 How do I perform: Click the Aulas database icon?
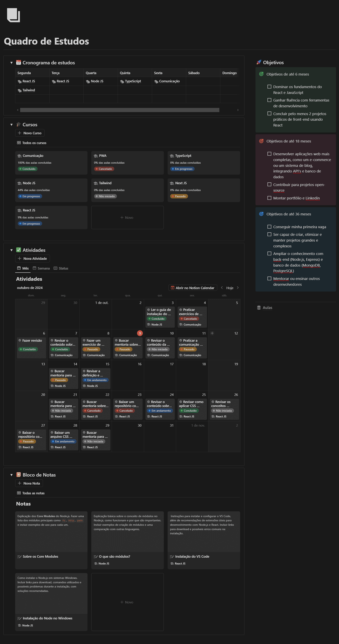coord(259,308)
